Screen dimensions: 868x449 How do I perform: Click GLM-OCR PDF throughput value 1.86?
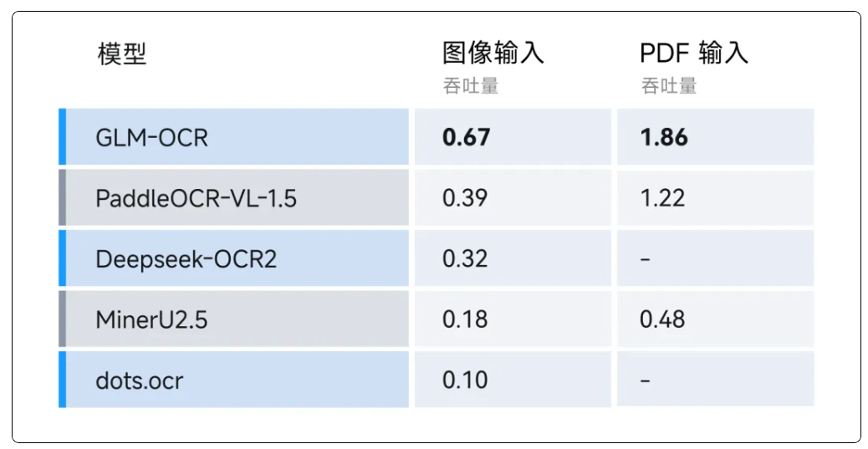coord(664,137)
